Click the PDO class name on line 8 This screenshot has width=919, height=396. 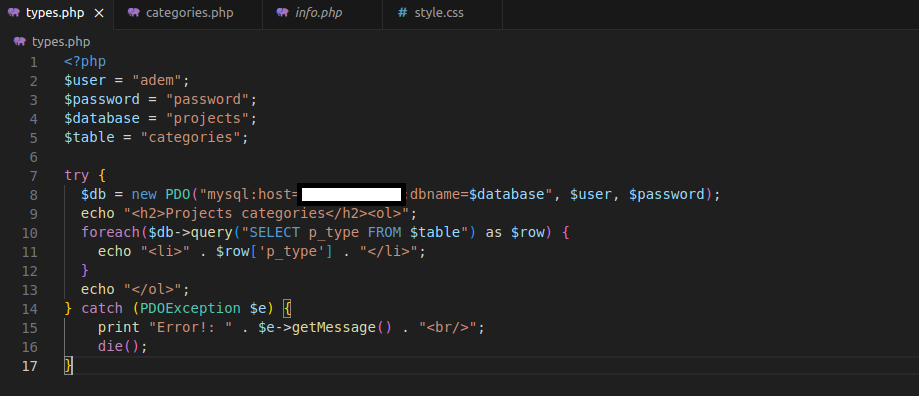pos(178,194)
